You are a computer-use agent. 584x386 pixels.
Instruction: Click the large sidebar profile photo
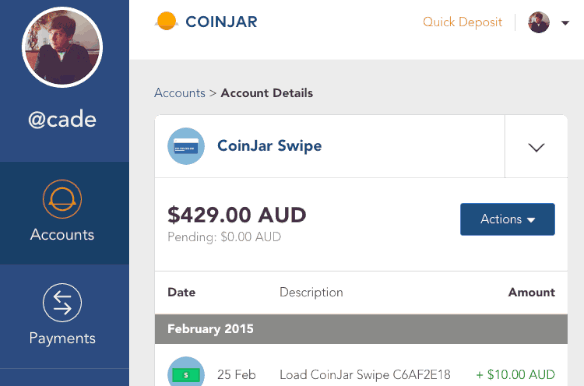coord(62,47)
